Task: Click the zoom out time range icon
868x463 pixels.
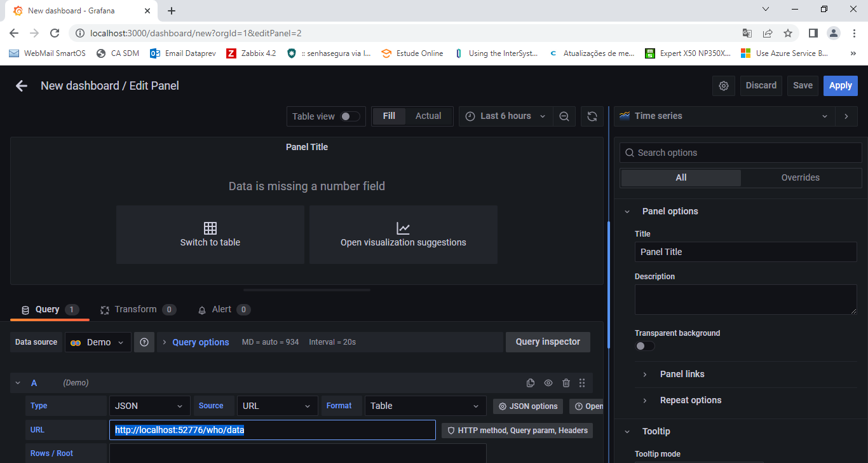Action: click(564, 116)
